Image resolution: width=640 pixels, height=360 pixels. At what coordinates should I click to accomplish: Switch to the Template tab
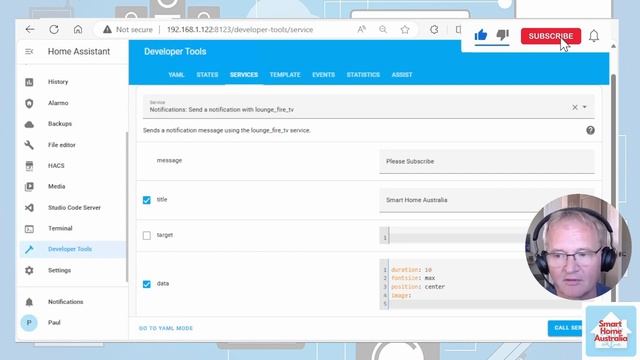coord(285,75)
